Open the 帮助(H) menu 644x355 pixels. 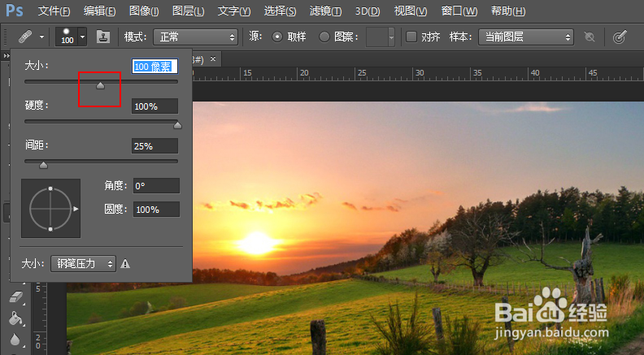coord(508,11)
